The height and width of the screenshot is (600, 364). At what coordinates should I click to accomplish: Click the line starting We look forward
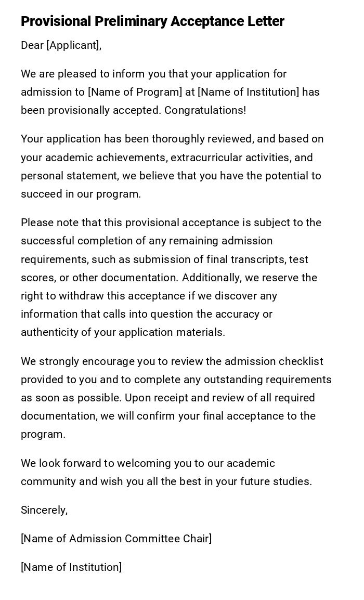coord(148,463)
